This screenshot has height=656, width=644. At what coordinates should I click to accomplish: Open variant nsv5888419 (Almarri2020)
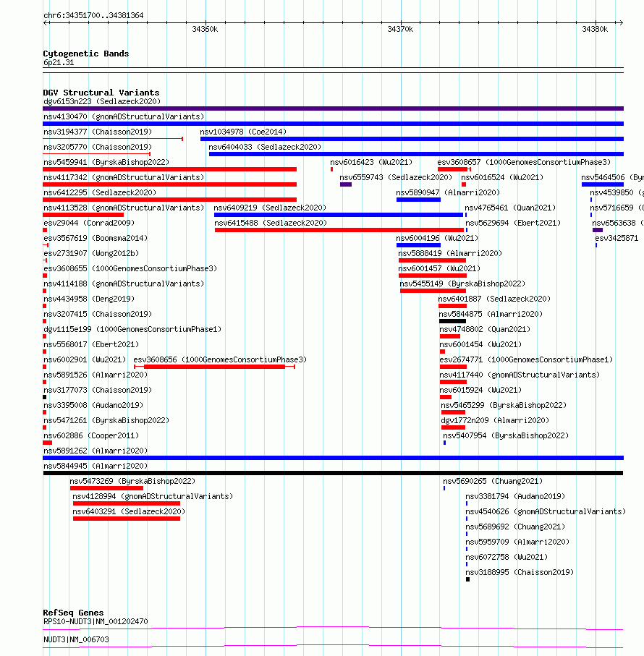(450, 254)
